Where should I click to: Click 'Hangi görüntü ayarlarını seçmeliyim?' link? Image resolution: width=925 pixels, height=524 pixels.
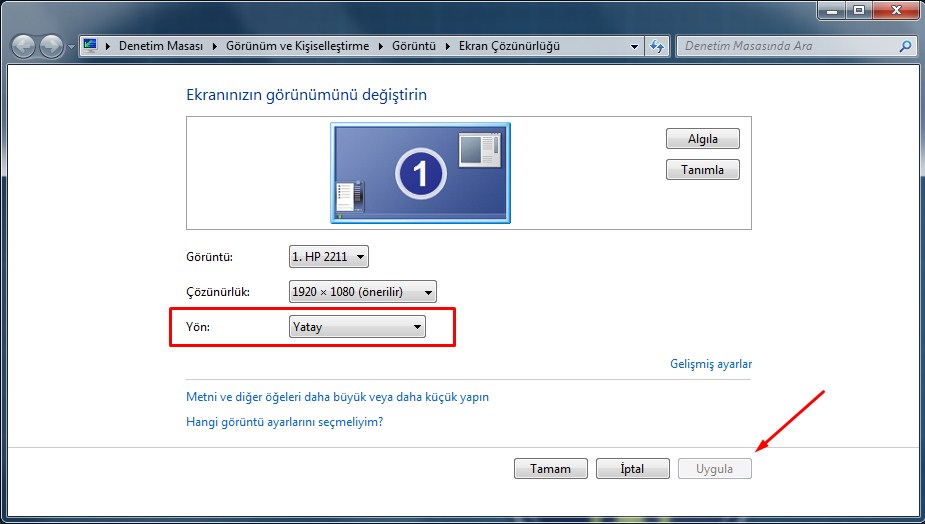click(x=284, y=422)
